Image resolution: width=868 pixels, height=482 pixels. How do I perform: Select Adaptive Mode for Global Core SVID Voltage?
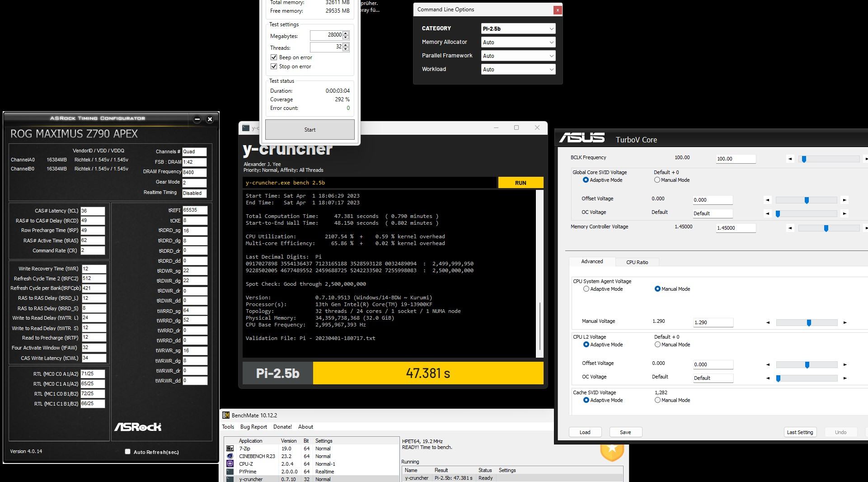(586, 180)
